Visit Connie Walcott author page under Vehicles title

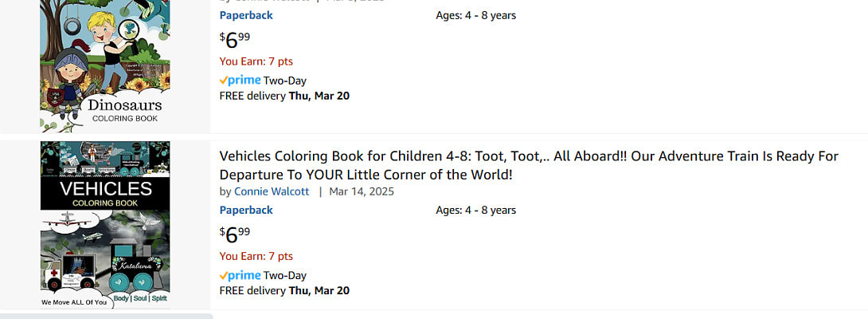[x=272, y=191]
